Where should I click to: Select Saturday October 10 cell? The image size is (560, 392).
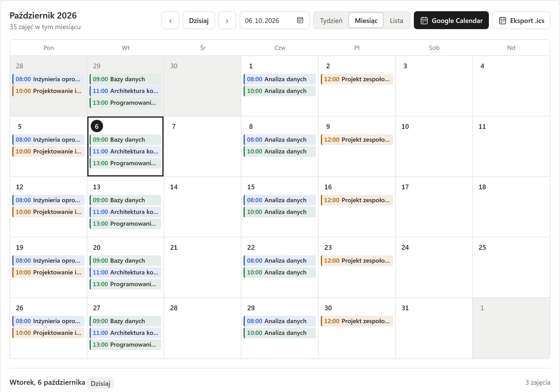[x=434, y=146]
